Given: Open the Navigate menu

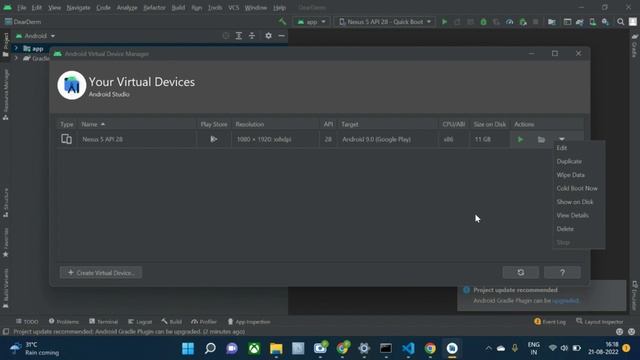Looking at the screenshot, I should (x=78, y=8).
